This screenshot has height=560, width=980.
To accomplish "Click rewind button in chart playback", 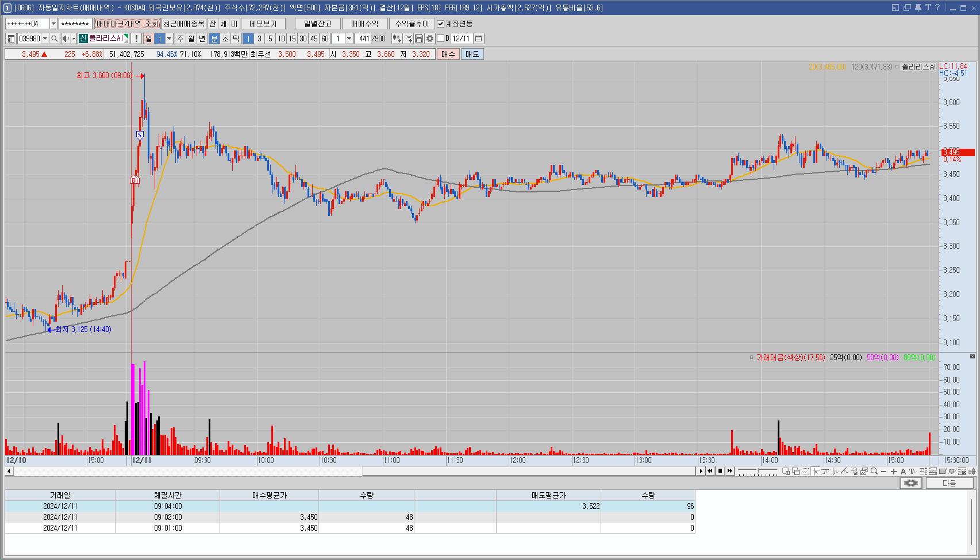I will pyautogui.click(x=710, y=471).
